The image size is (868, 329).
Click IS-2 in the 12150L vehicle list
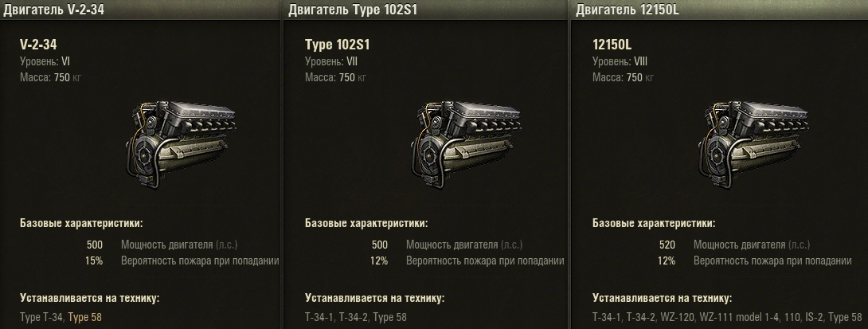(x=815, y=317)
